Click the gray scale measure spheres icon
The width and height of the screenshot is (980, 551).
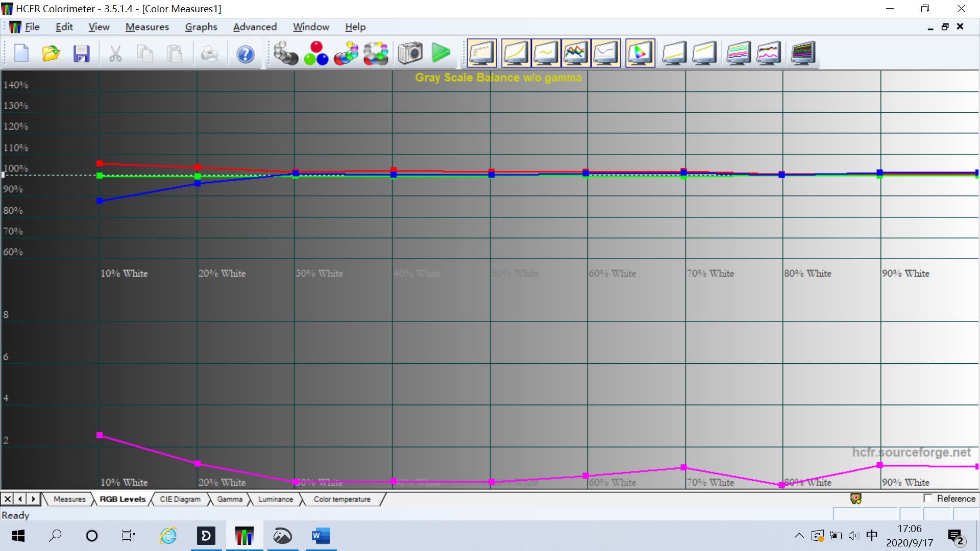[285, 53]
